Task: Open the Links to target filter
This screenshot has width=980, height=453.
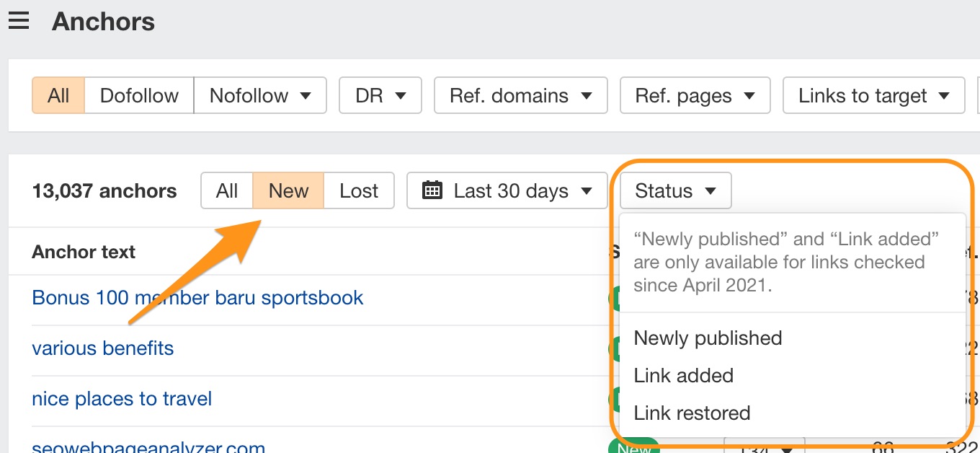Action: point(873,95)
